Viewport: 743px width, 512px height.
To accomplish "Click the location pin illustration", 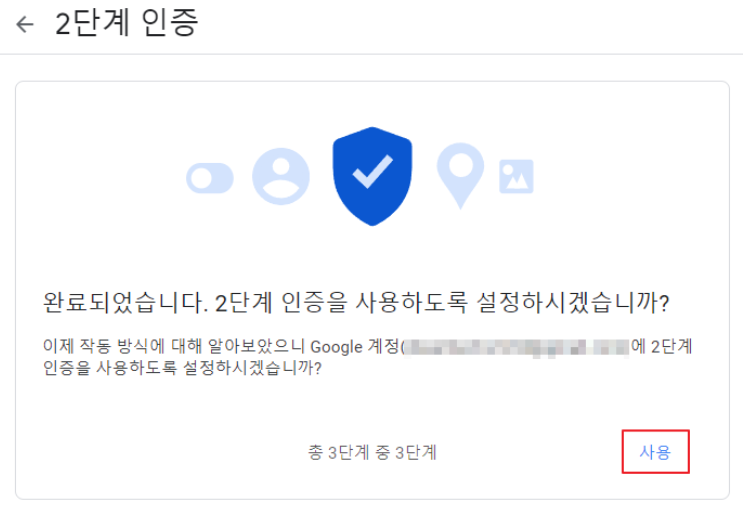I will (x=460, y=175).
